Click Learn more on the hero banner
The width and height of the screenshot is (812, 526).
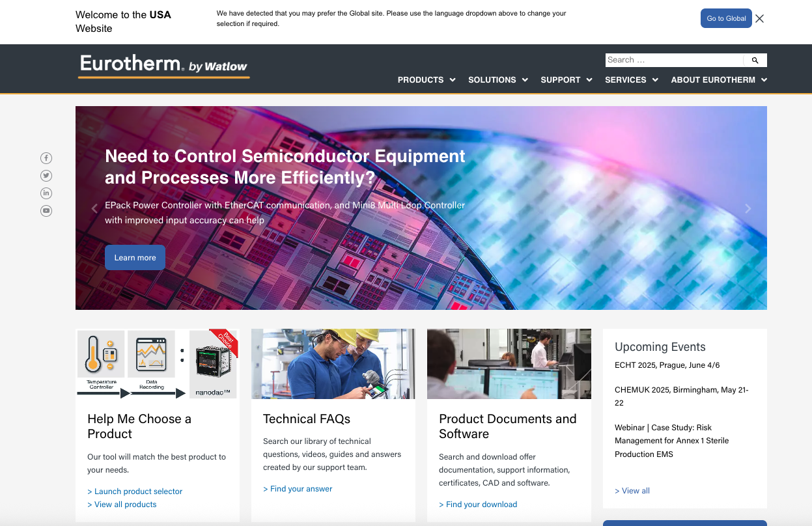pyautogui.click(x=135, y=258)
